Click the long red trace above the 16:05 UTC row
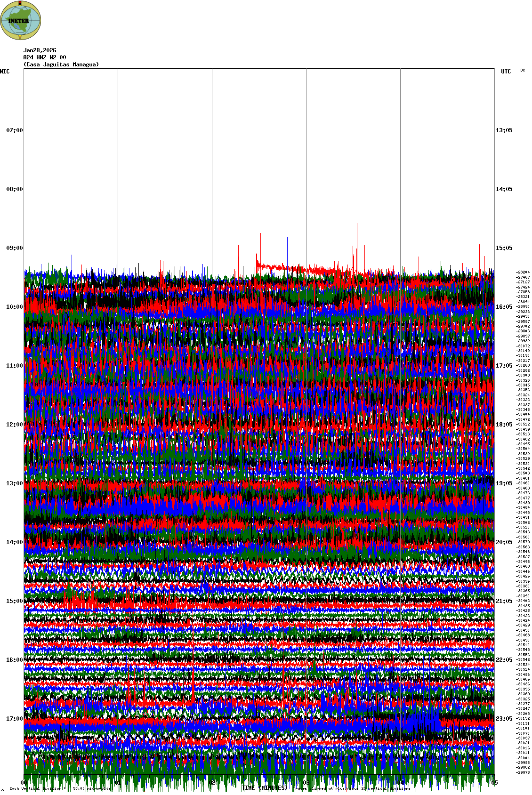Screen dimensions: 532x795 [x=301, y=269]
